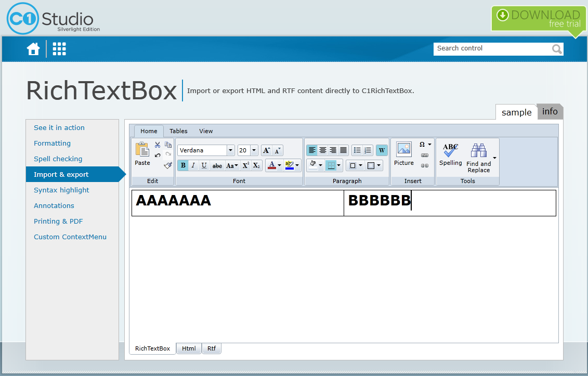This screenshot has width=588, height=376.
Task: Open the Syntax highlight sample link
Action: (61, 190)
